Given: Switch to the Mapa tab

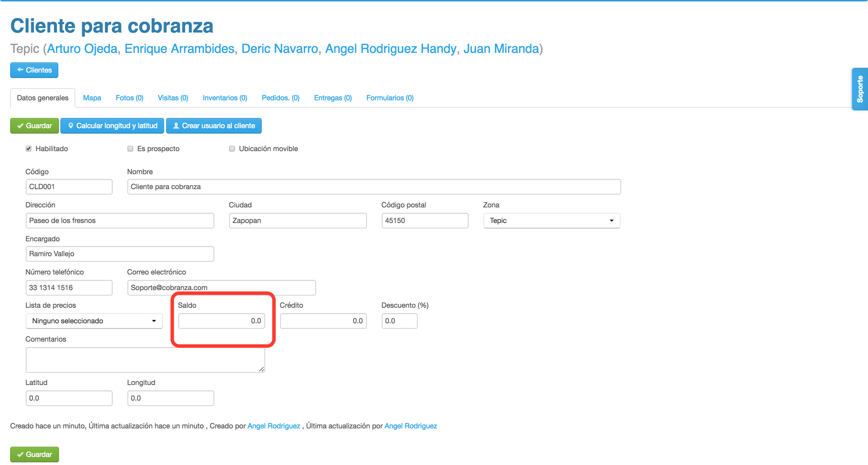Looking at the screenshot, I should (92, 98).
